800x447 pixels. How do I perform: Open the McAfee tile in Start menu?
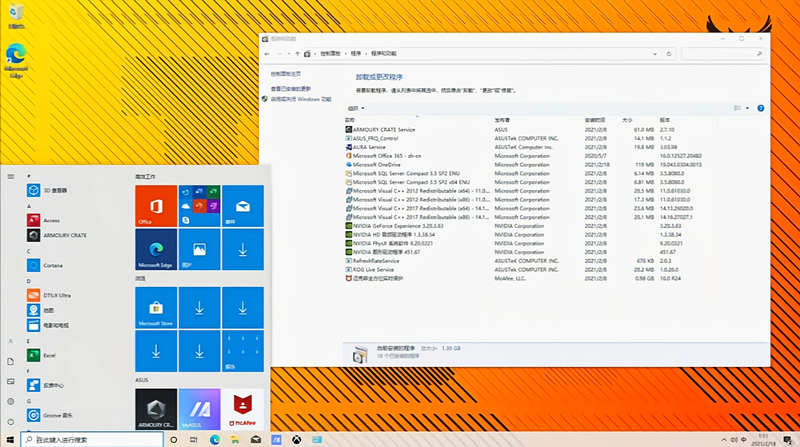[243, 409]
